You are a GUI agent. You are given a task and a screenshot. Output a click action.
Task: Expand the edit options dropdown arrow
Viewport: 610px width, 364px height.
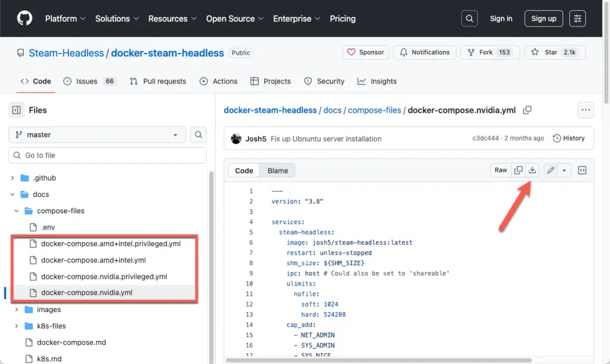tap(564, 170)
